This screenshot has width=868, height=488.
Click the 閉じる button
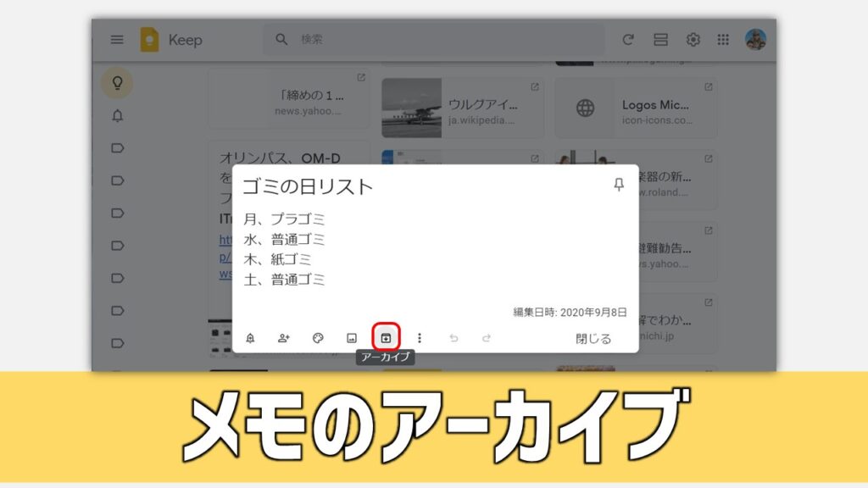pyautogui.click(x=593, y=338)
